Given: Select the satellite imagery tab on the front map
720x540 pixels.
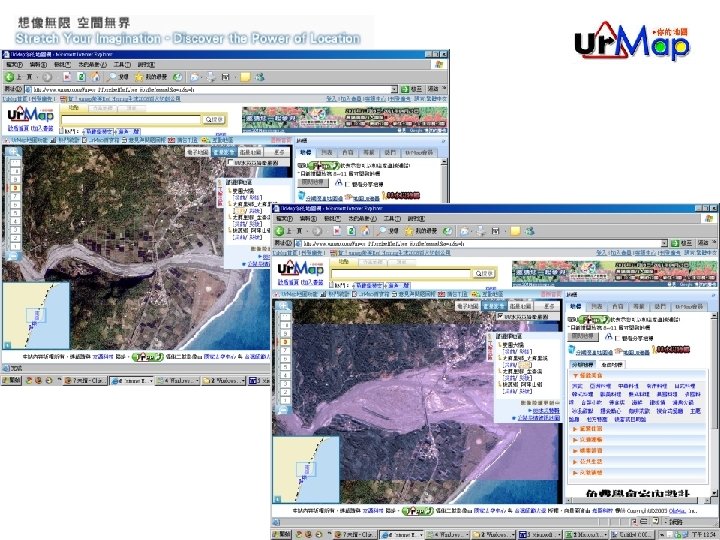Looking at the screenshot, I should 494,306.
